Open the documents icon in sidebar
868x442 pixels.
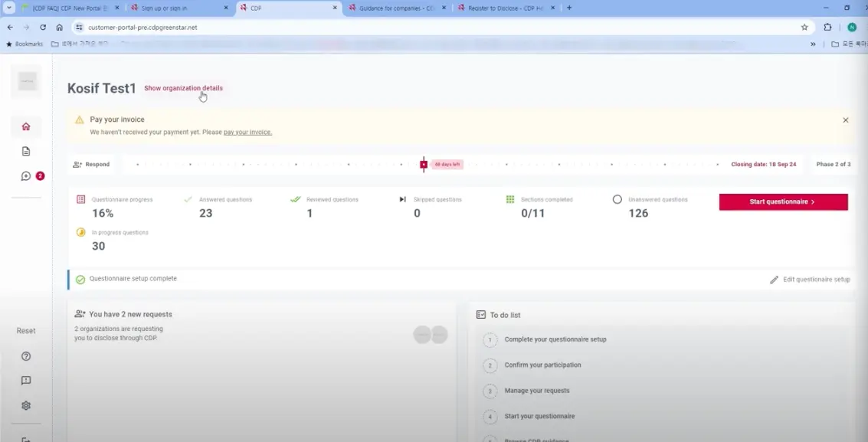click(x=26, y=152)
